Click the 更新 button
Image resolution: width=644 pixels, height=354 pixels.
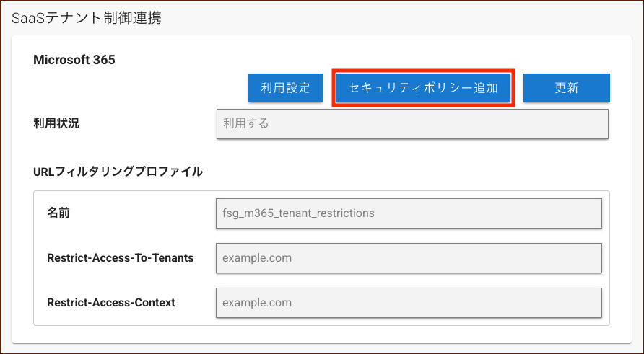point(566,88)
